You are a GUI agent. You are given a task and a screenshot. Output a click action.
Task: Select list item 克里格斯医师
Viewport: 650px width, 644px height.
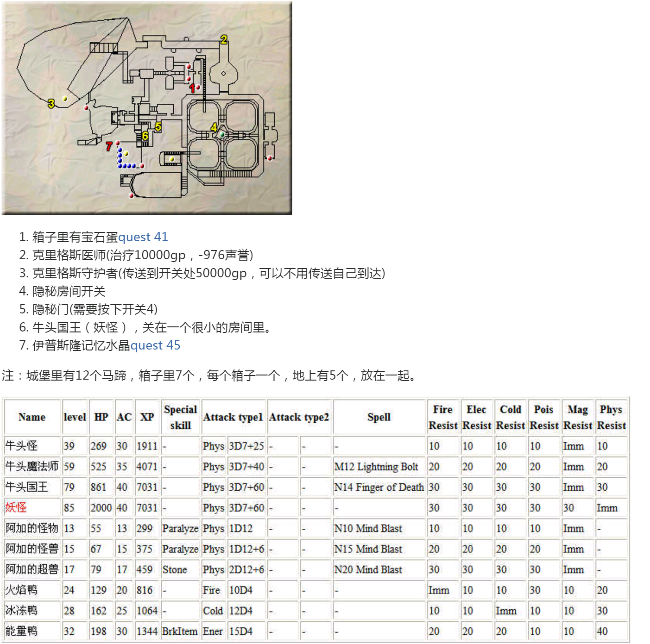[143, 255]
